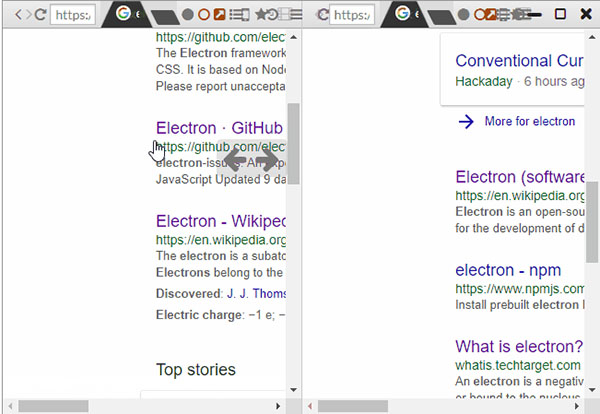Go forward in the left pane
This screenshot has height=414, width=600.
coord(28,15)
